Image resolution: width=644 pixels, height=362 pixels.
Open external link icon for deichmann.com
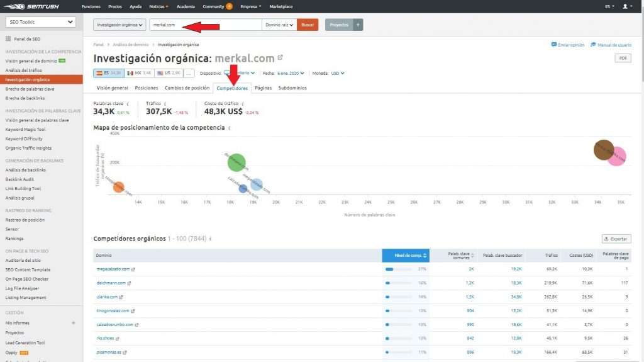(129, 283)
